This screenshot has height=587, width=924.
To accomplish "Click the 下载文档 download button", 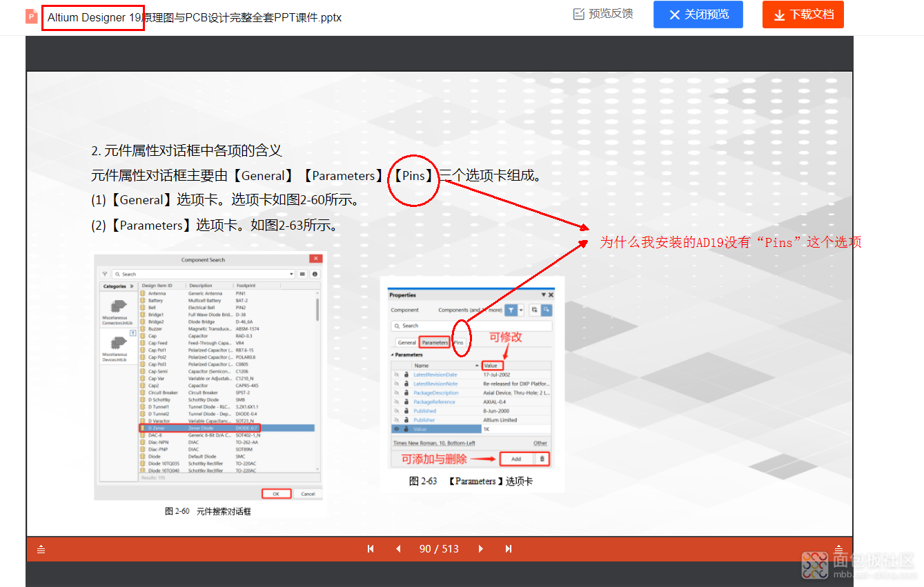I will pos(803,14).
